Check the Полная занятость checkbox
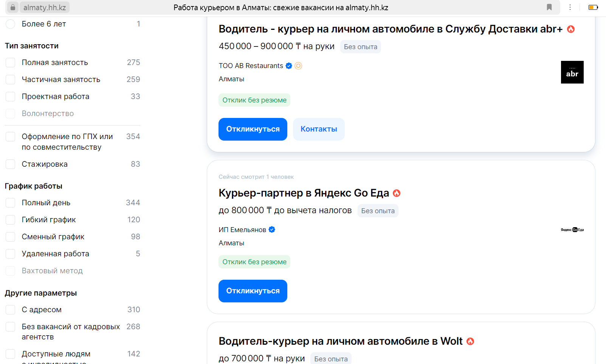The height and width of the screenshot is (364, 606). (11, 62)
